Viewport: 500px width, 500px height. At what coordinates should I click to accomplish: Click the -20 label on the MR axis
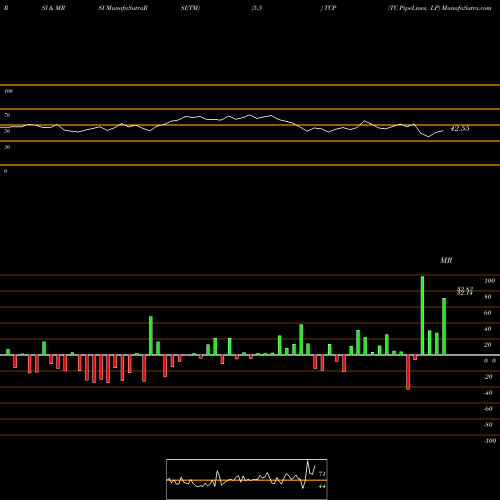pyautogui.click(x=488, y=377)
